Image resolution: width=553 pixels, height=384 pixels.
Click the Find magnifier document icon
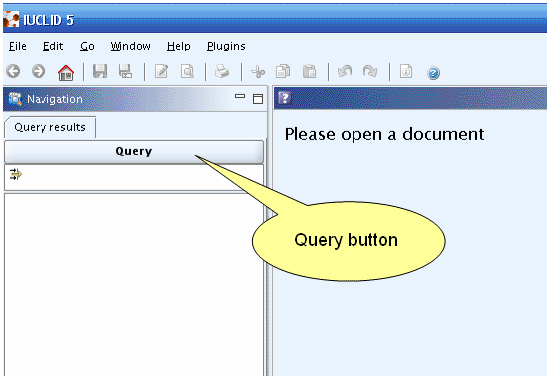[x=187, y=72]
